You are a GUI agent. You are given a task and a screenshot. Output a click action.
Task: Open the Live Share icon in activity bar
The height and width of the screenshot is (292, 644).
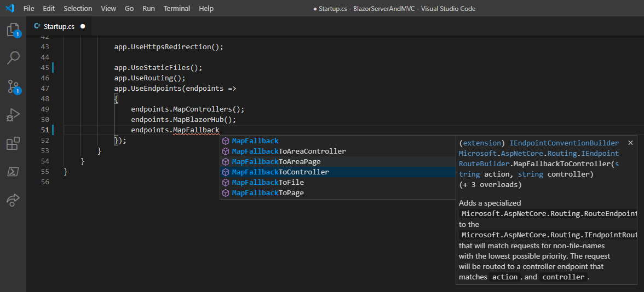click(x=13, y=200)
